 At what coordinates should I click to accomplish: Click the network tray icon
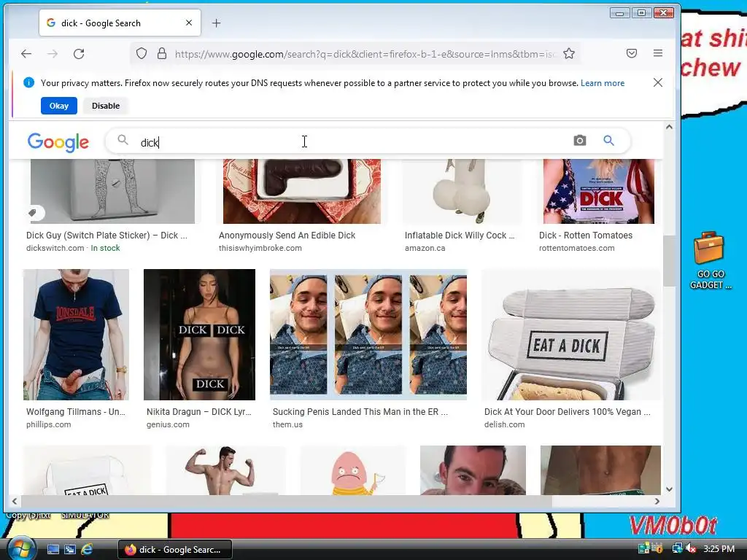pos(677,549)
